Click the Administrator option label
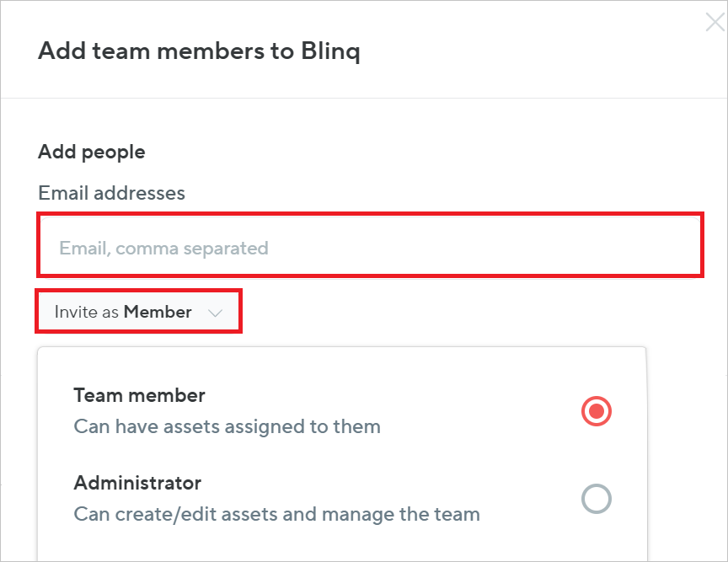Screen dimensions: 728x562 [136, 483]
